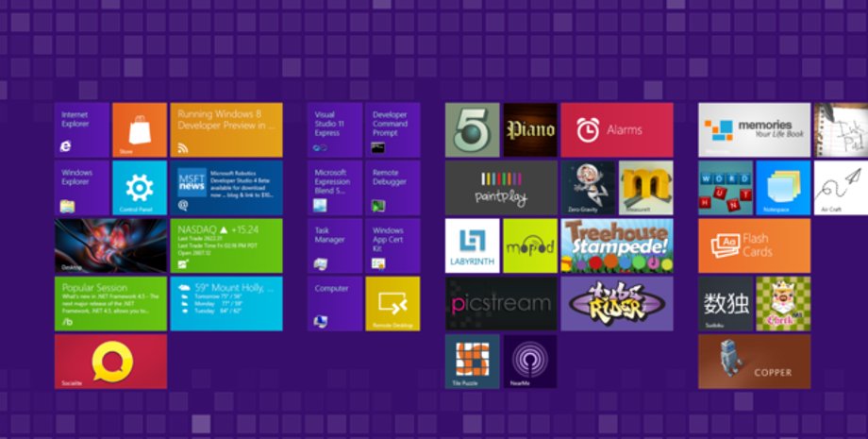
Task: Open the Developer Command Prompt tile
Action: tap(392, 130)
